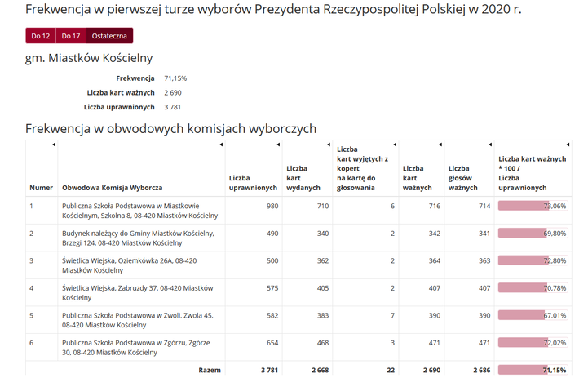Sort by Liczba kart ważnych column arrow
588x387 pixels.
[440, 145]
